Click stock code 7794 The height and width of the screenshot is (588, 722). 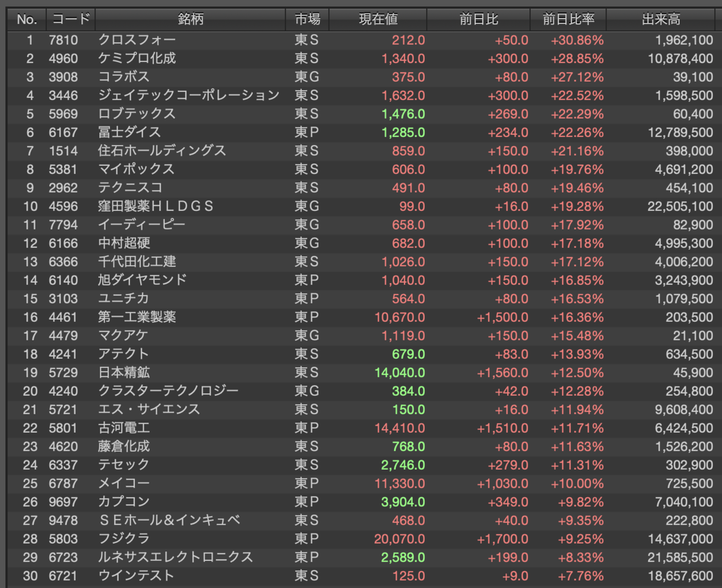coord(63,225)
